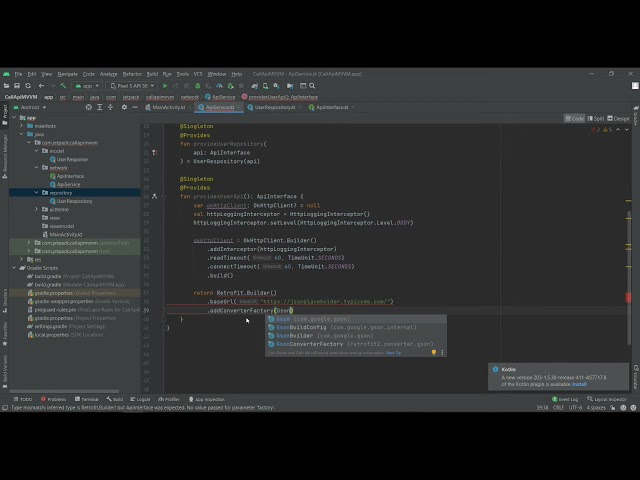Viewport: 640px width, 480px height.
Task: Open the Event Log button
Action: (565, 399)
